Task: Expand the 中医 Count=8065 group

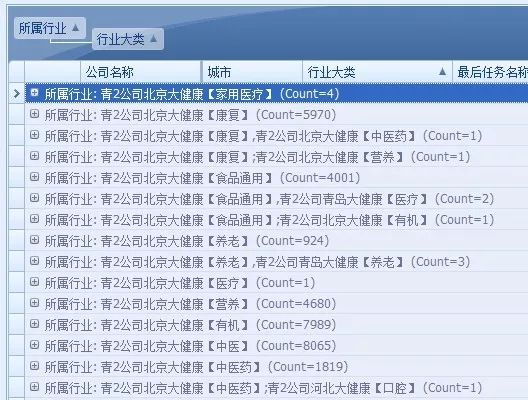Action: [34, 345]
